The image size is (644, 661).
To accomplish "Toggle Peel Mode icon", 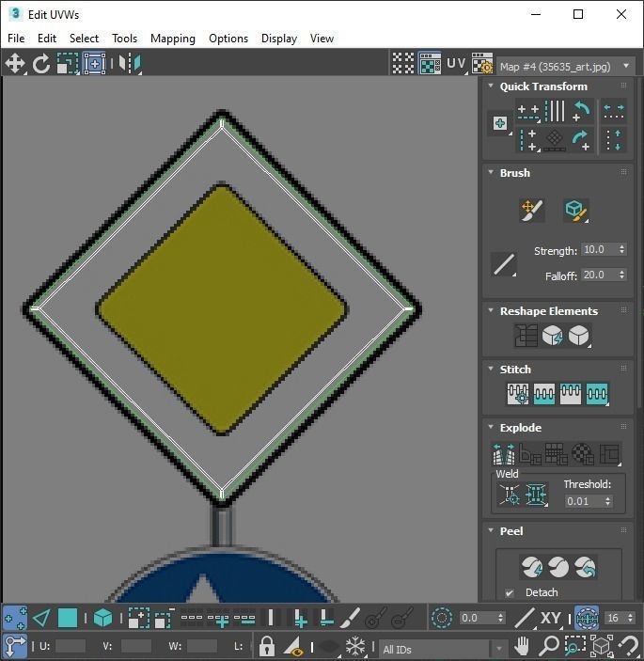I will coord(558,567).
